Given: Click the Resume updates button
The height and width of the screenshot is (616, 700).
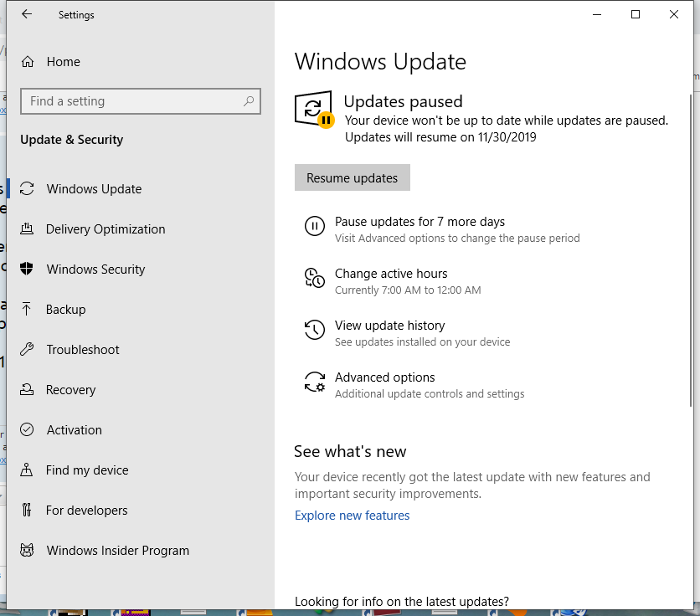Looking at the screenshot, I should point(353,177).
